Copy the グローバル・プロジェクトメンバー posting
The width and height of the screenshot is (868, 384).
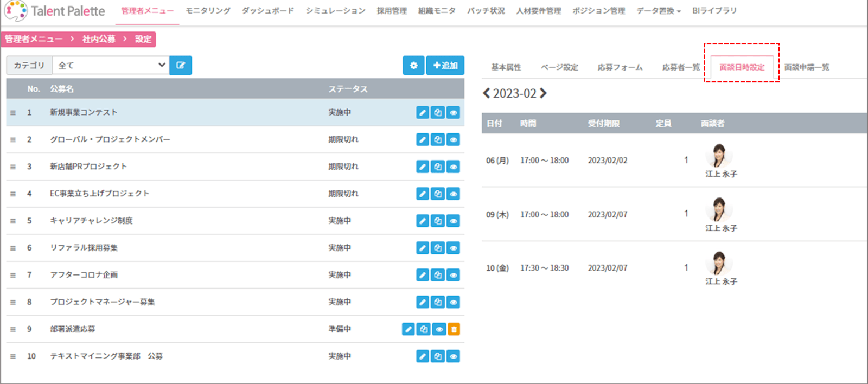pyautogui.click(x=438, y=139)
